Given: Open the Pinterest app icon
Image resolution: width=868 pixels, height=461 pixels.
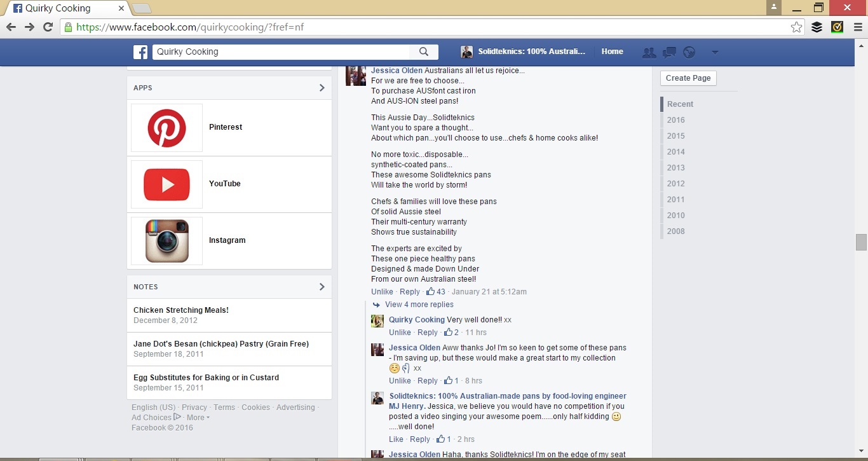Looking at the screenshot, I should click(166, 128).
